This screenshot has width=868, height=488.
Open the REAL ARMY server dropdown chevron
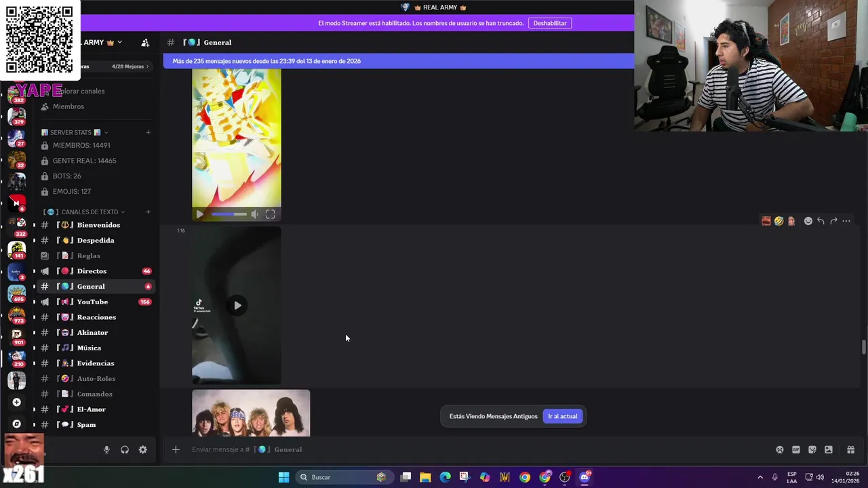(x=120, y=42)
